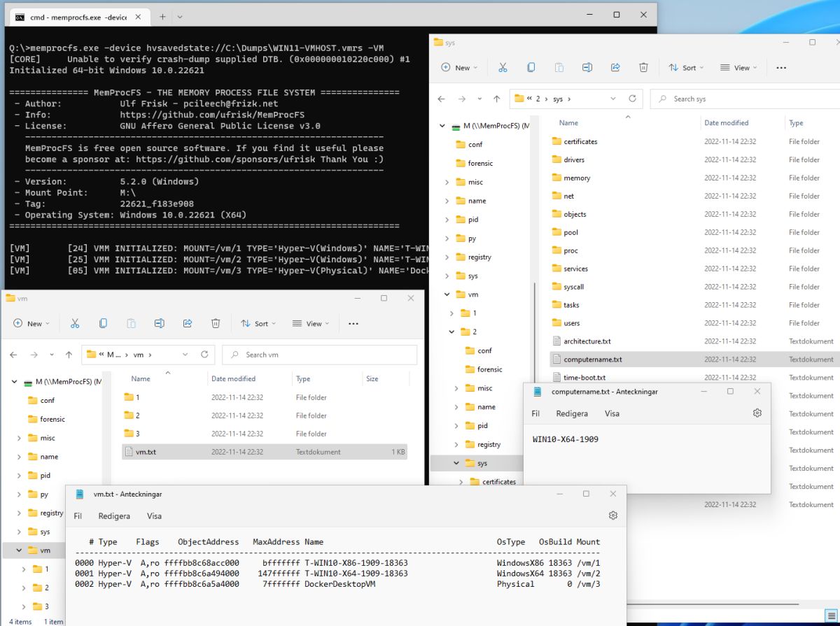Expand misc folder in vm window tree
Image resolution: width=840 pixels, height=626 pixels.
pyautogui.click(x=19, y=438)
